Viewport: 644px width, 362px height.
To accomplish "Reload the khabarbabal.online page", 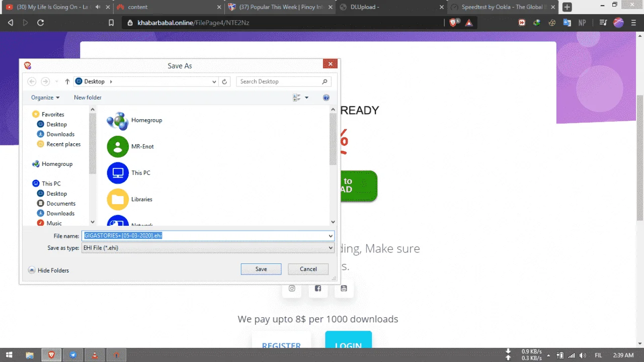I will 41,23.
